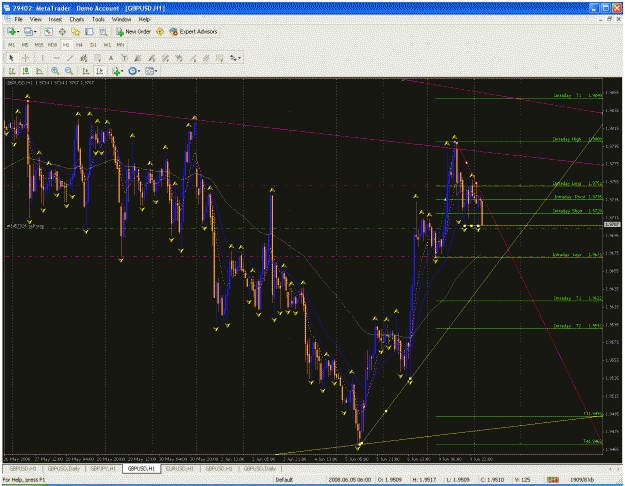625x486 pixels.
Task: Click the 'O: 1.9509' status bar value
Action: (x=390, y=480)
